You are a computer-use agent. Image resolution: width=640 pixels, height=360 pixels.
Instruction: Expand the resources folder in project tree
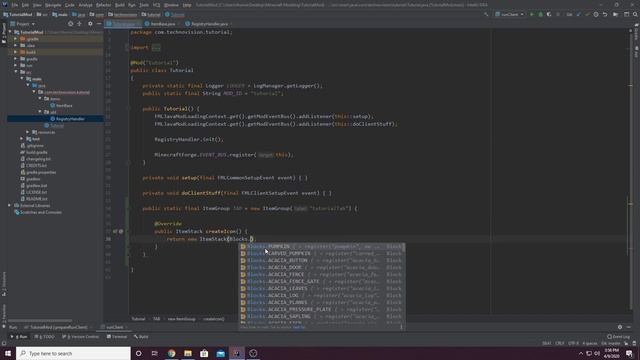pos(28,132)
